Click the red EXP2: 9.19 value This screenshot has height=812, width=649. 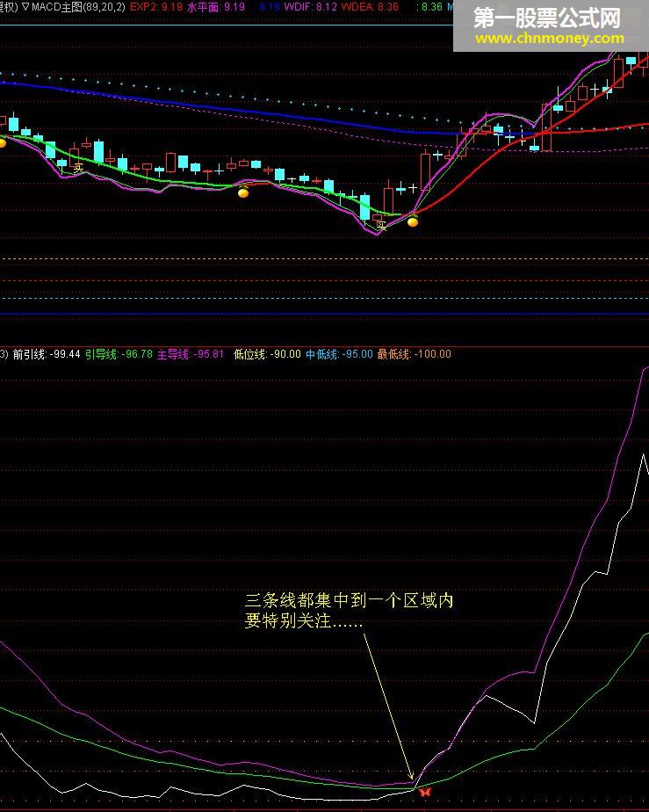(x=155, y=7)
